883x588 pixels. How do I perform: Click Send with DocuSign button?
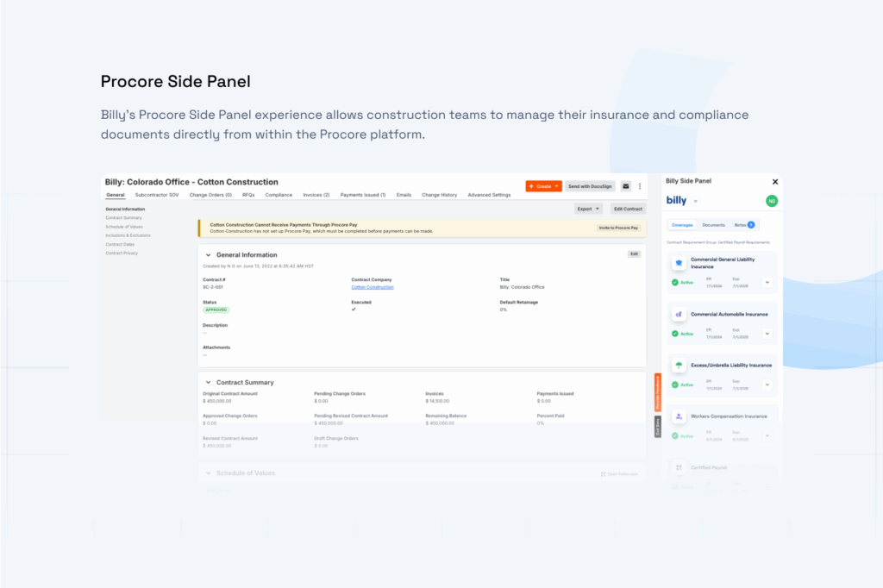point(590,186)
